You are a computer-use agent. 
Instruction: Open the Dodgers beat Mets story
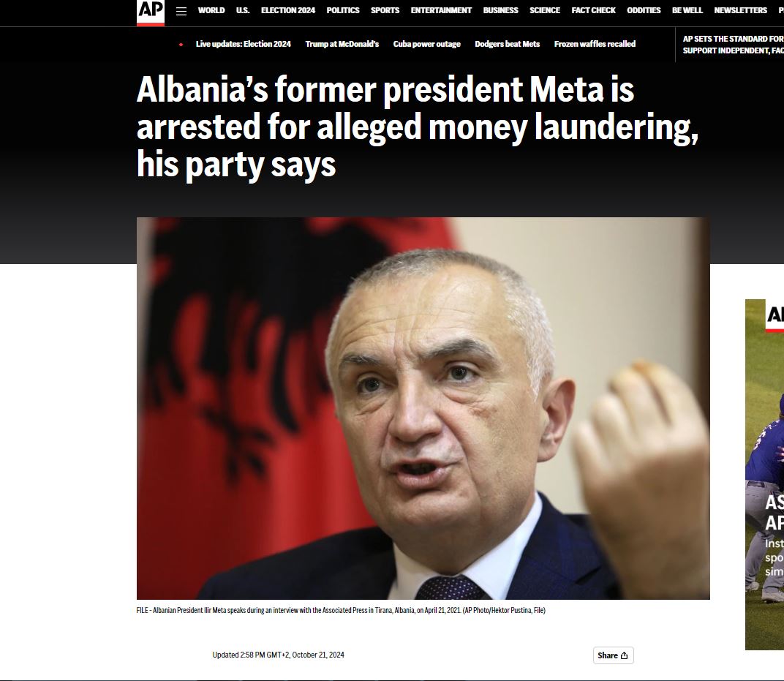point(507,44)
